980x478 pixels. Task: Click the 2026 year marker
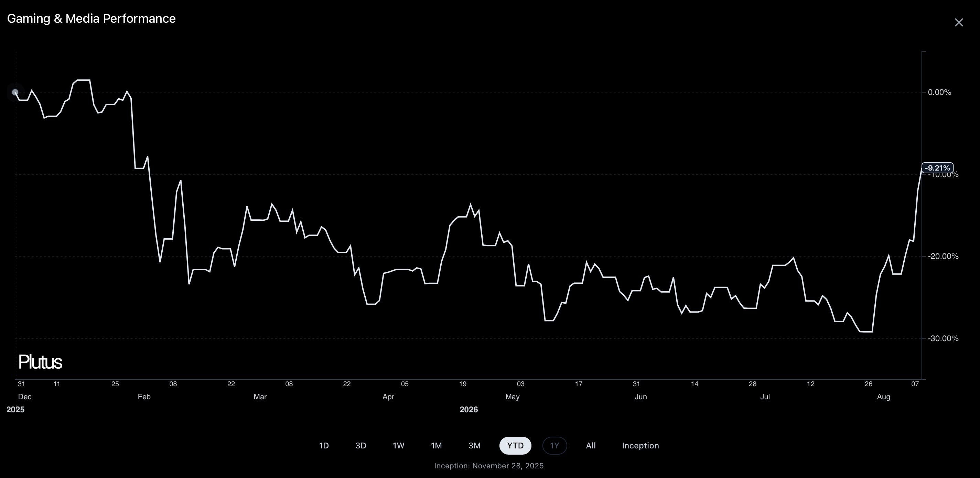pos(469,410)
